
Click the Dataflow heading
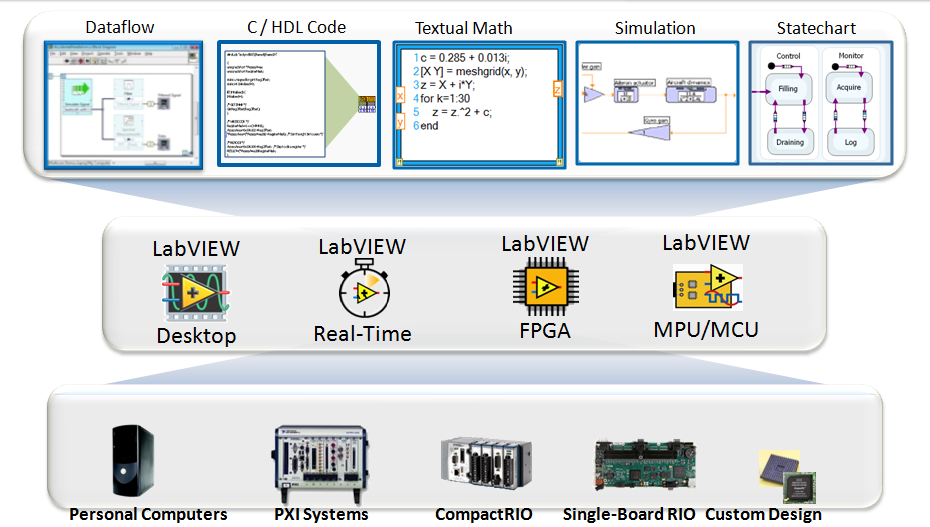tap(120, 27)
